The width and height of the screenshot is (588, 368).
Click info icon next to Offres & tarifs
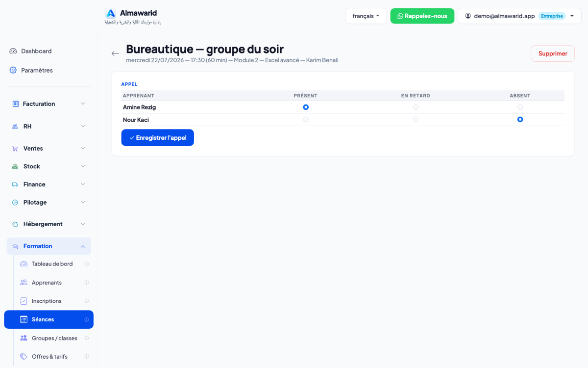pos(87,357)
